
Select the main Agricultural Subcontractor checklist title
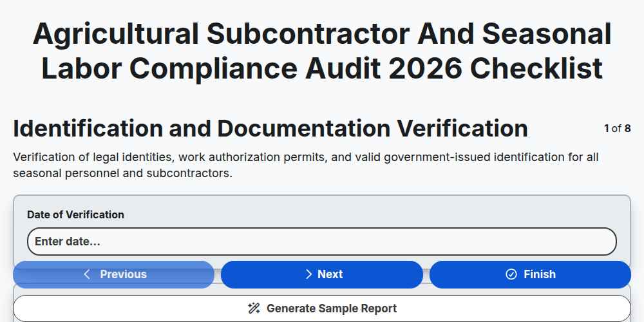pos(322,51)
